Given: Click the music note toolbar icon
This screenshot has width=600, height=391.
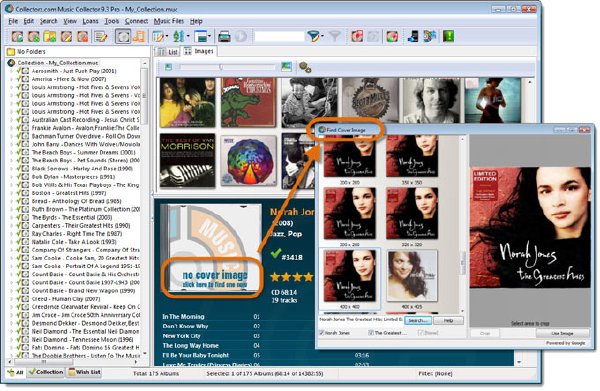Looking at the screenshot, I should 139,37.
